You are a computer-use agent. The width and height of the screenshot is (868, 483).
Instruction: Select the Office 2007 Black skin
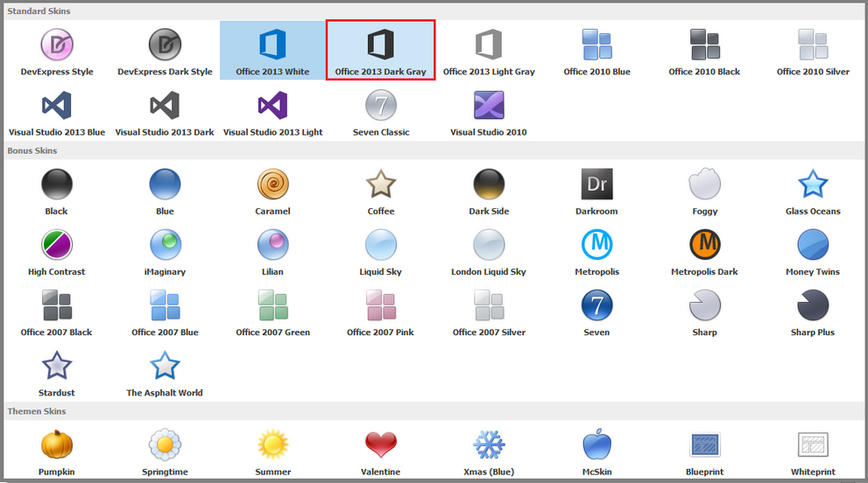(x=57, y=312)
